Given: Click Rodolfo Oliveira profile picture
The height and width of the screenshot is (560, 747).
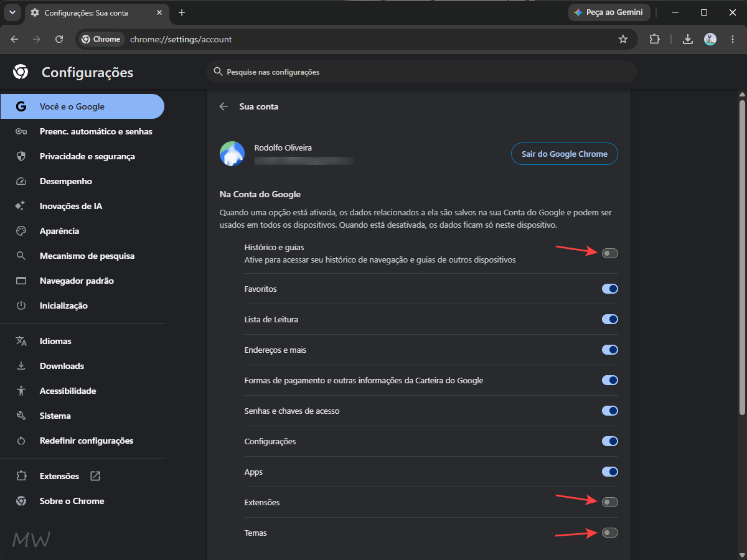Looking at the screenshot, I should click(x=232, y=154).
